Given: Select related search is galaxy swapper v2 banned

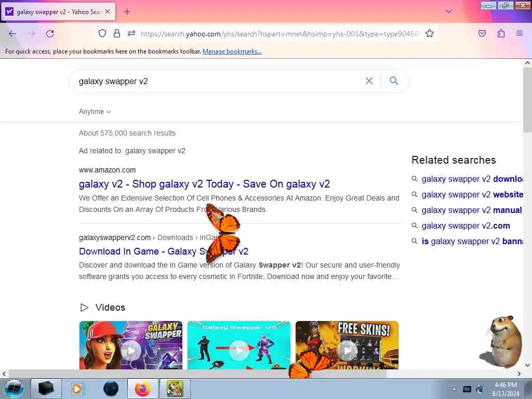Looking at the screenshot, I should tap(472, 241).
